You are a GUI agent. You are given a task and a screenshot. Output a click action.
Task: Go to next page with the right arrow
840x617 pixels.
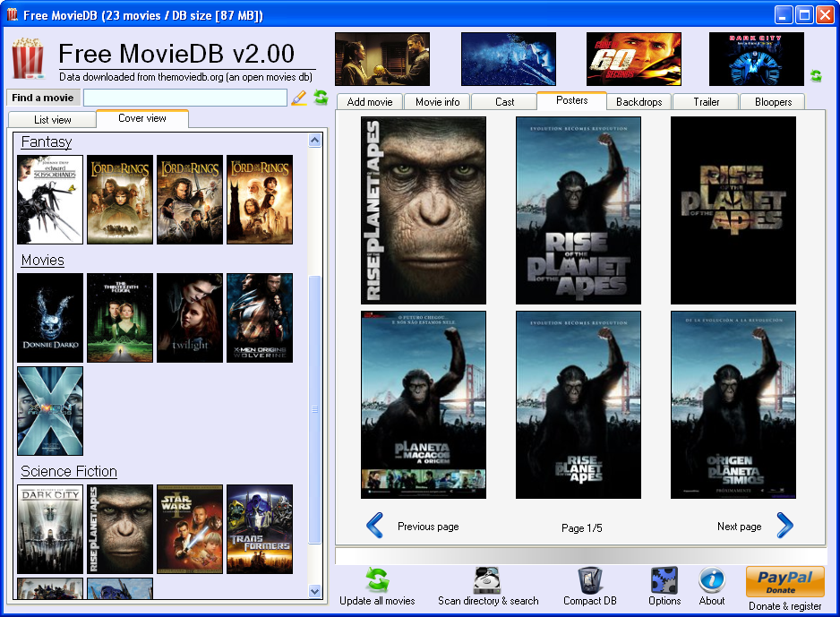[x=784, y=526]
